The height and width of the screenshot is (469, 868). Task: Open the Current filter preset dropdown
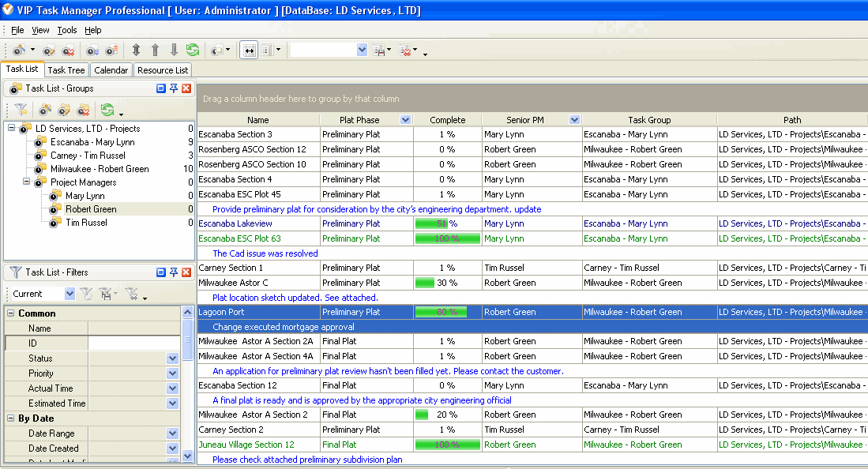point(69,294)
